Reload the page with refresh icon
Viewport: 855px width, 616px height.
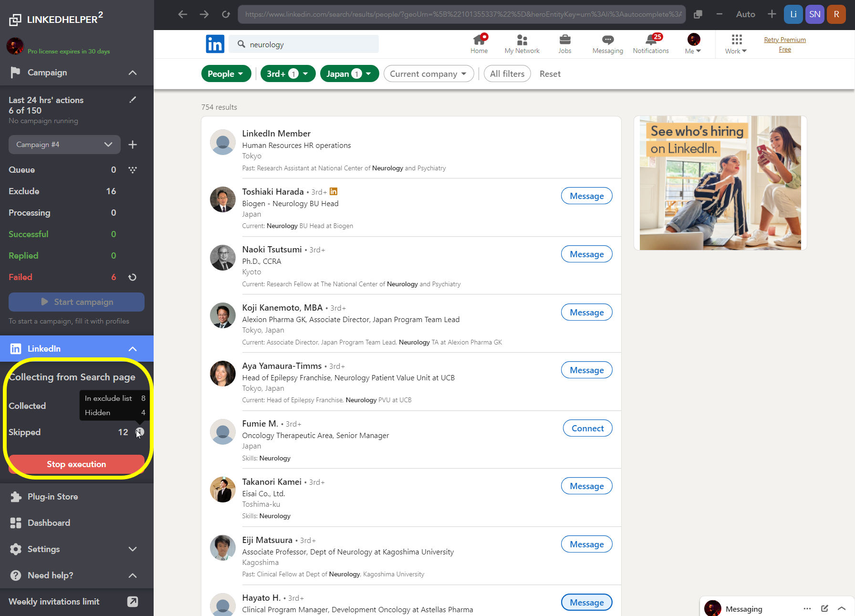[x=226, y=14]
